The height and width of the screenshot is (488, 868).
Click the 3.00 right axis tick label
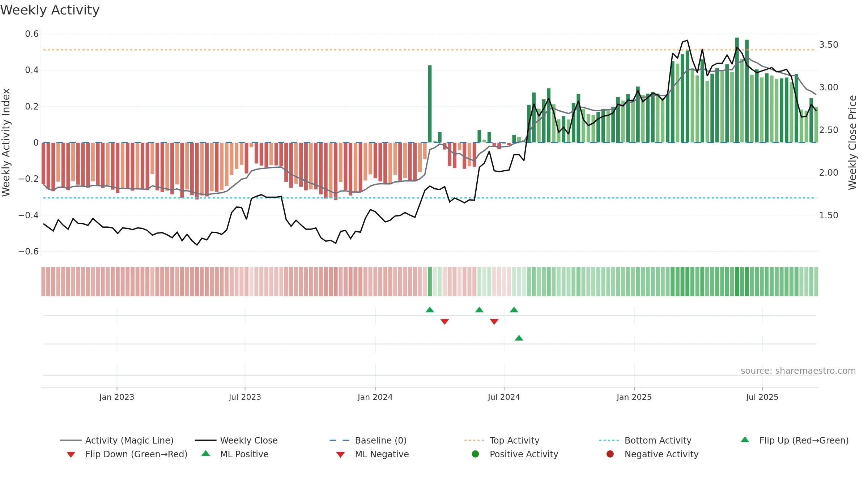tap(829, 87)
